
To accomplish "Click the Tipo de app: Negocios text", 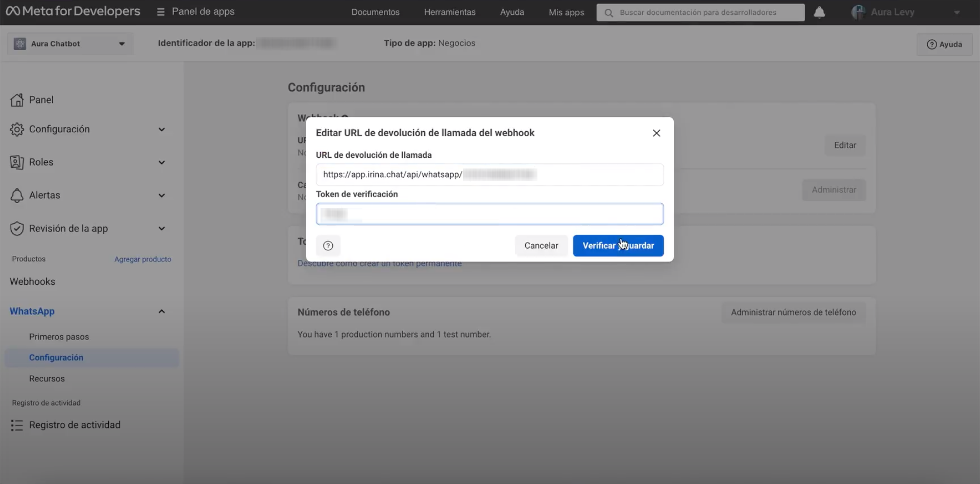I will click(429, 43).
